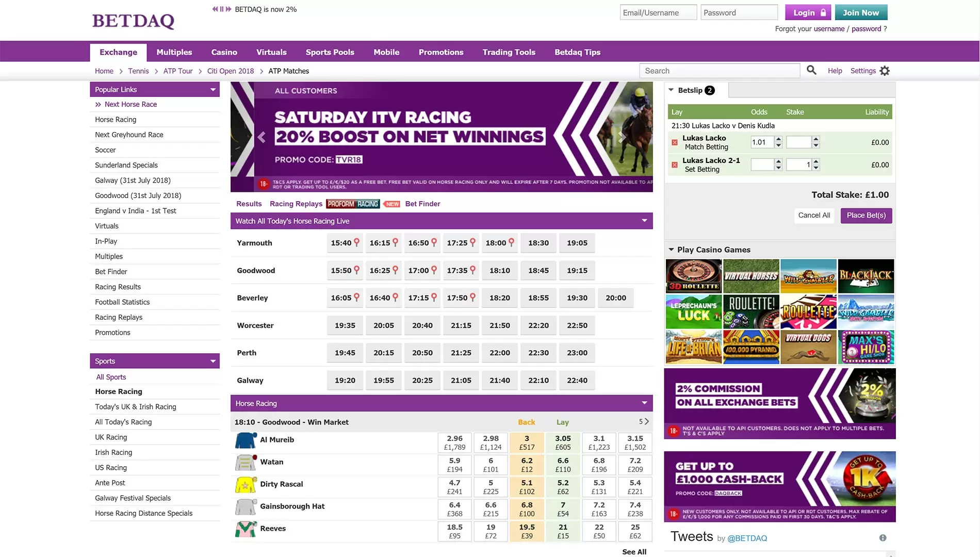Click Al Mureib jockey silk icon
This screenshot has width=980, height=557.
click(246, 440)
